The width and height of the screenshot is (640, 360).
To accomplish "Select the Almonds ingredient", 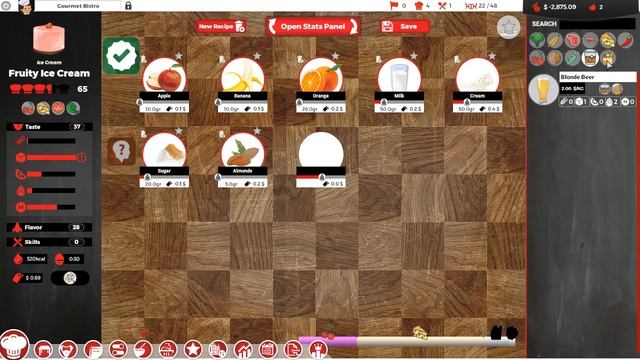I will 242,151.
